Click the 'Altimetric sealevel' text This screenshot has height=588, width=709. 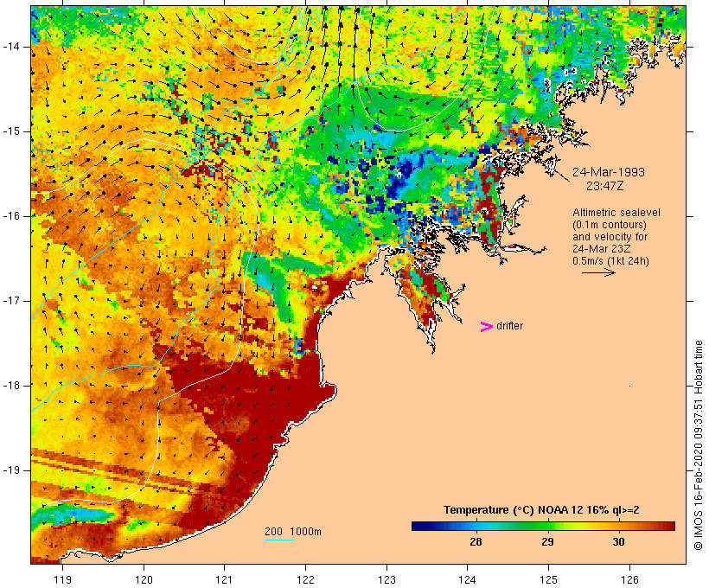[616, 213]
